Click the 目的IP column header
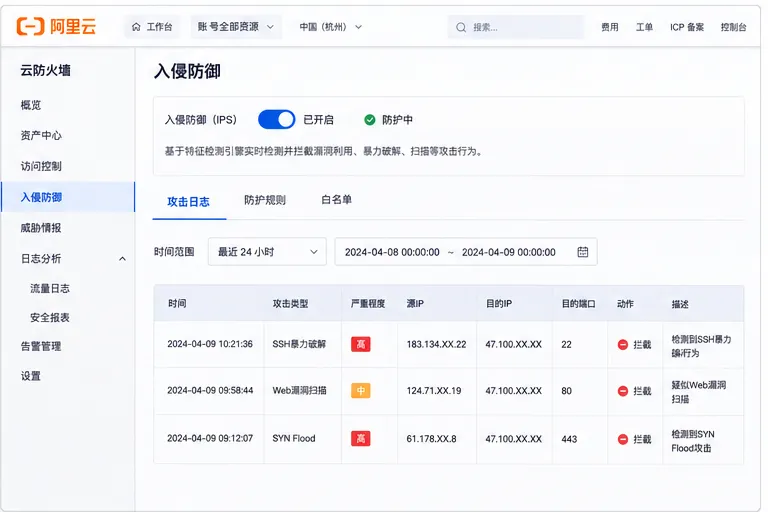The width and height of the screenshot is (768, 512). (x=499, y=304)
